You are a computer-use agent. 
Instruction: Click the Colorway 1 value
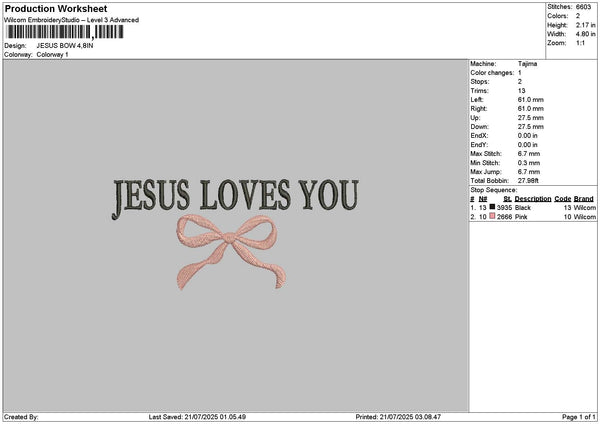click(x=52, y=54)
